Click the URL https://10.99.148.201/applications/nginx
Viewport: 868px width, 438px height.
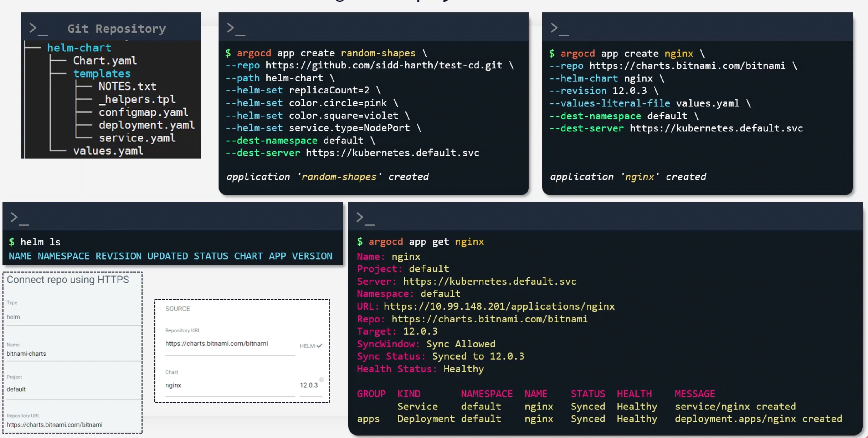coord(499,306)
